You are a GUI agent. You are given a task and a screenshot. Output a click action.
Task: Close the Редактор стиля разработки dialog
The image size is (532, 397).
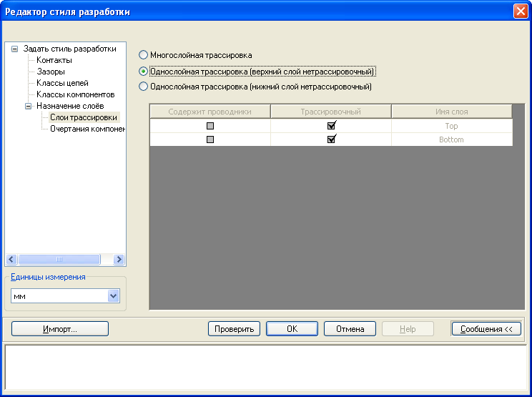click(x=521, y=11)
